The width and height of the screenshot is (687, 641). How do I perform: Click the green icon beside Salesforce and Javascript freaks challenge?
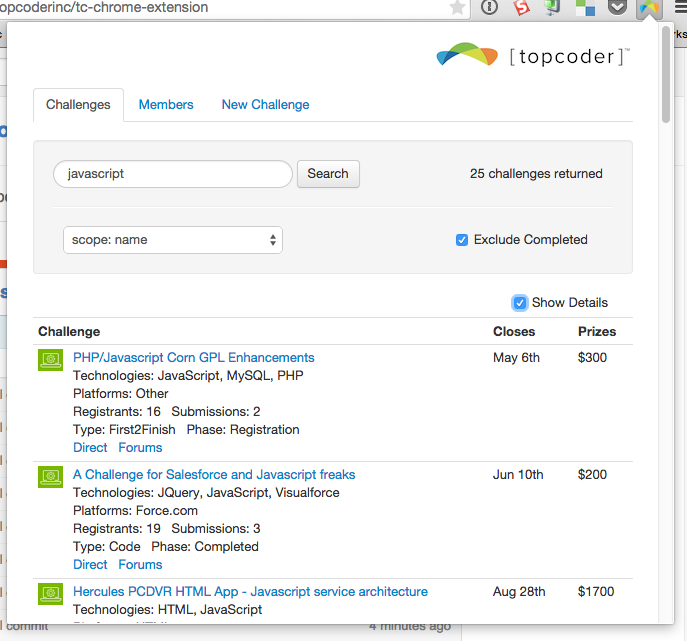50,477
